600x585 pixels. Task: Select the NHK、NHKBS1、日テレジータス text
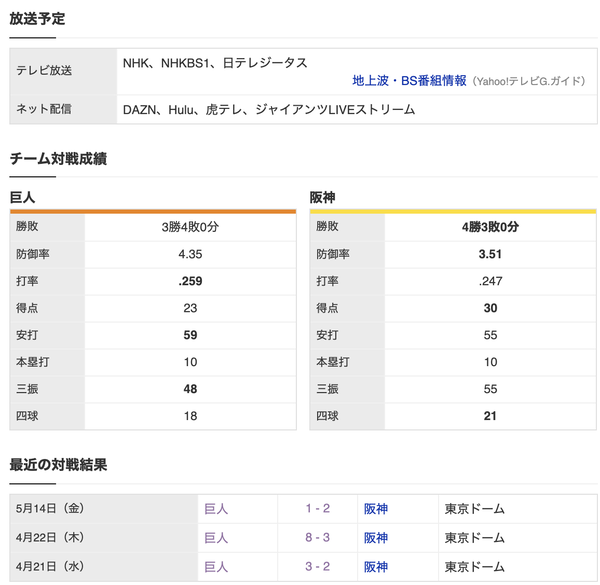(x=215, y=63)
